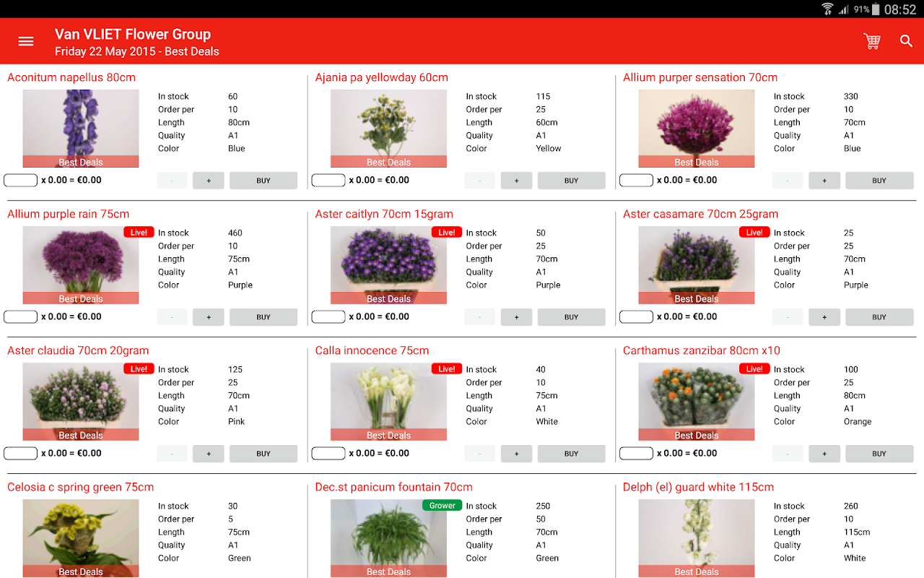Focus the quantity field for Carthamus zanzibar

pyautogui.click(x=636, y=453)
